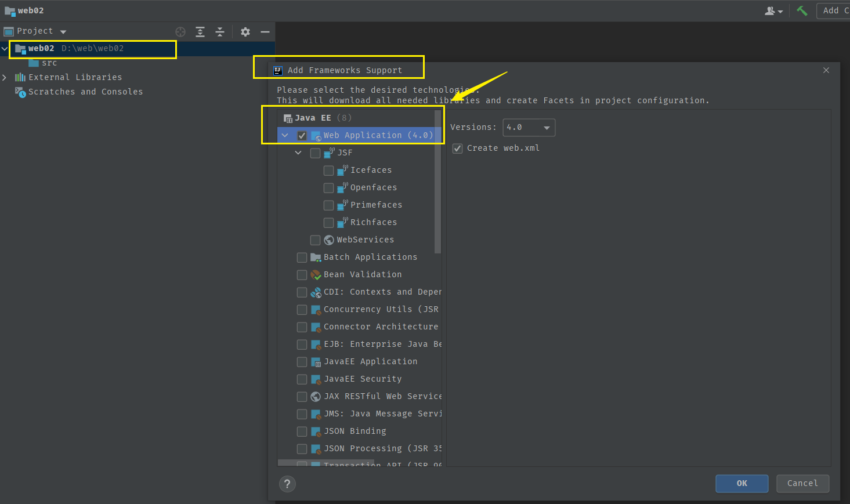This screenshot has width=850, height=504.
Task: Open the user account icon menu
Action: coord(774,10)
